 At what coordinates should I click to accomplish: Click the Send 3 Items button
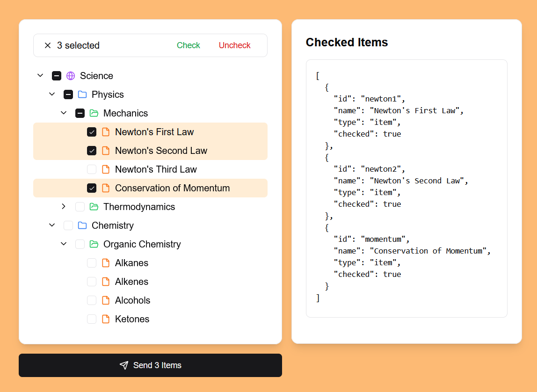150,365
